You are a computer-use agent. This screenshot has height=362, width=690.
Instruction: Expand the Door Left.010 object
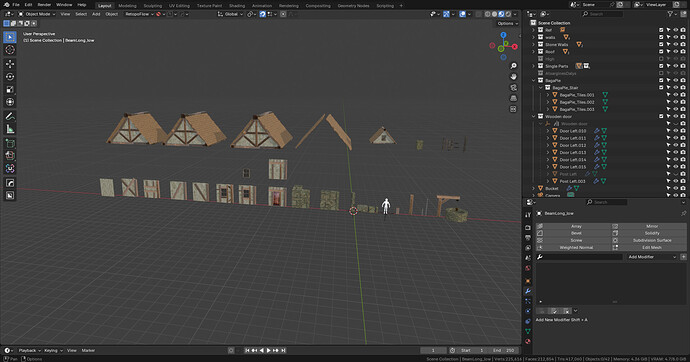click(548, 131)
